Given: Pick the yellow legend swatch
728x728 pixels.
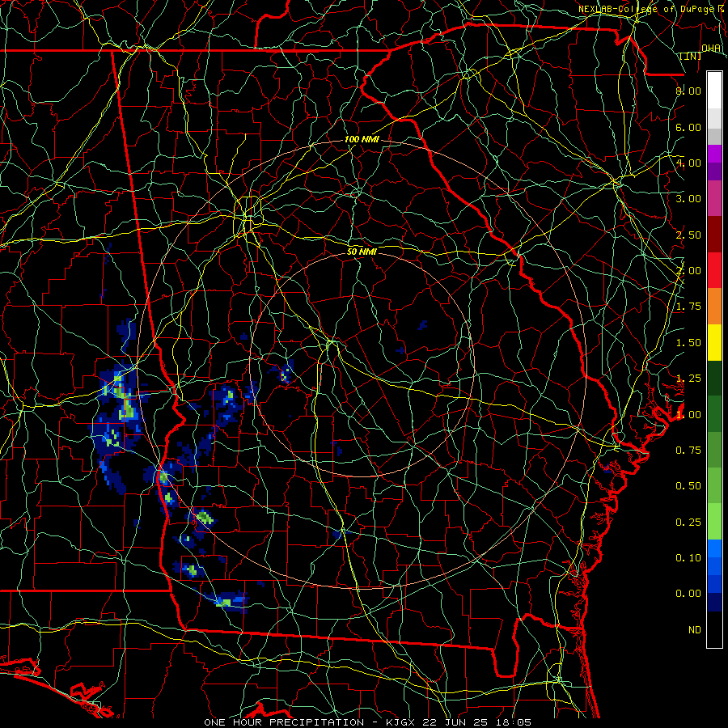Looking at the screenshot, I should coord(714,342).
